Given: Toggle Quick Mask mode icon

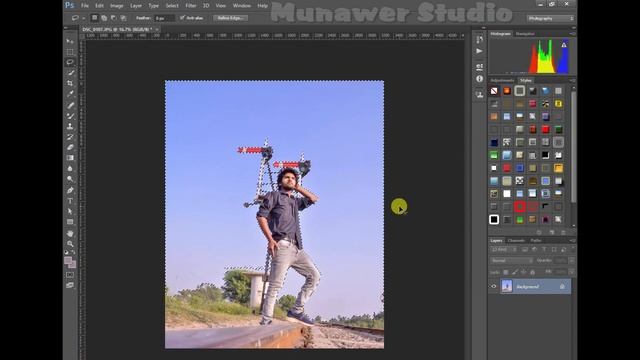Looking at the screenshot, I should 70,275.
